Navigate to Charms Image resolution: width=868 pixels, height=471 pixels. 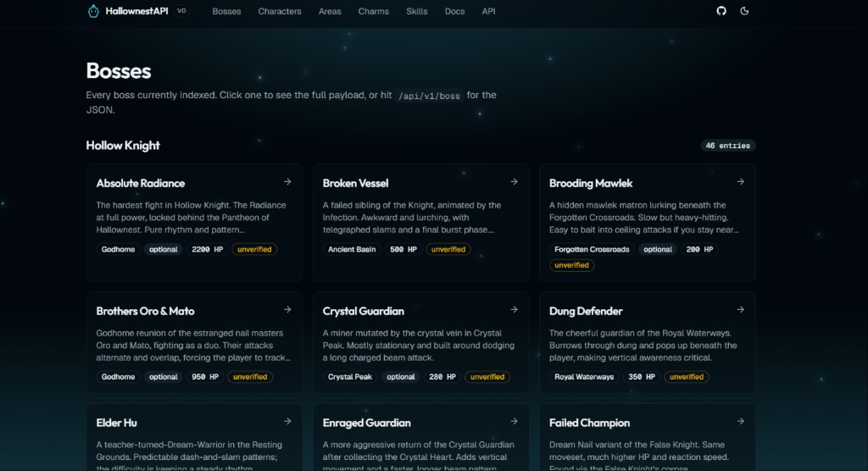pos(373,11)
